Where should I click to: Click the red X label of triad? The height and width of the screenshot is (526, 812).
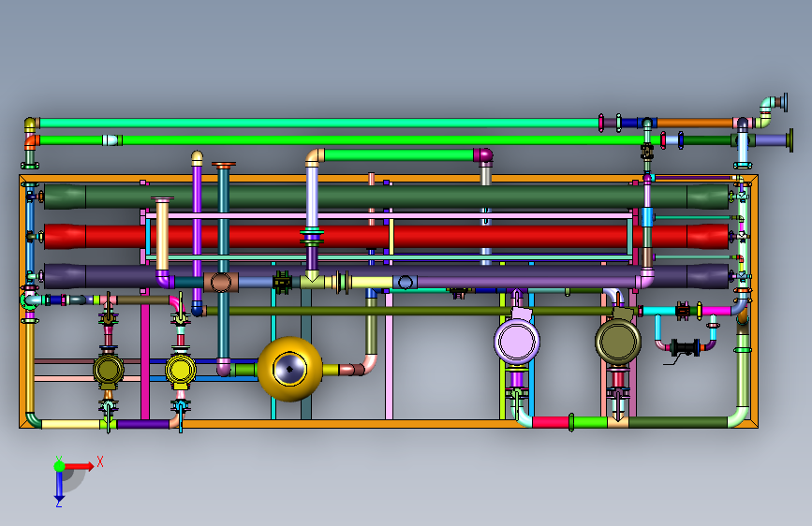point(100,461)
